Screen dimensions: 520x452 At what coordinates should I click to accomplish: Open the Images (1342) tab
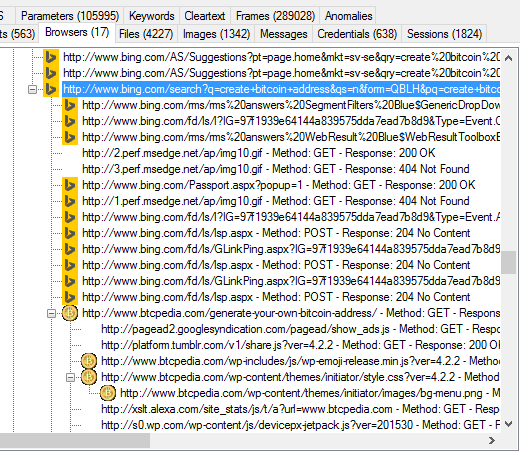[x=216, y=34]
